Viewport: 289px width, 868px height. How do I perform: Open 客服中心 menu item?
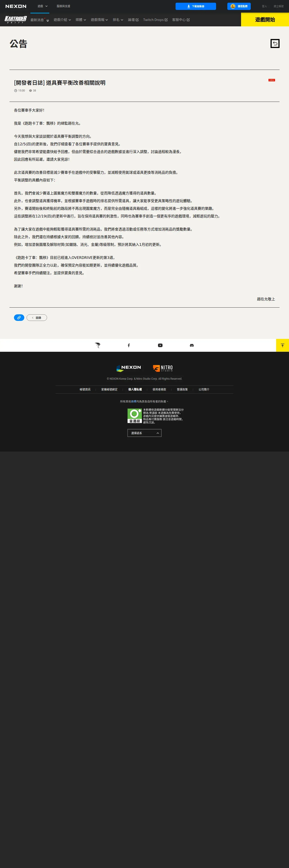pos(181,20)
